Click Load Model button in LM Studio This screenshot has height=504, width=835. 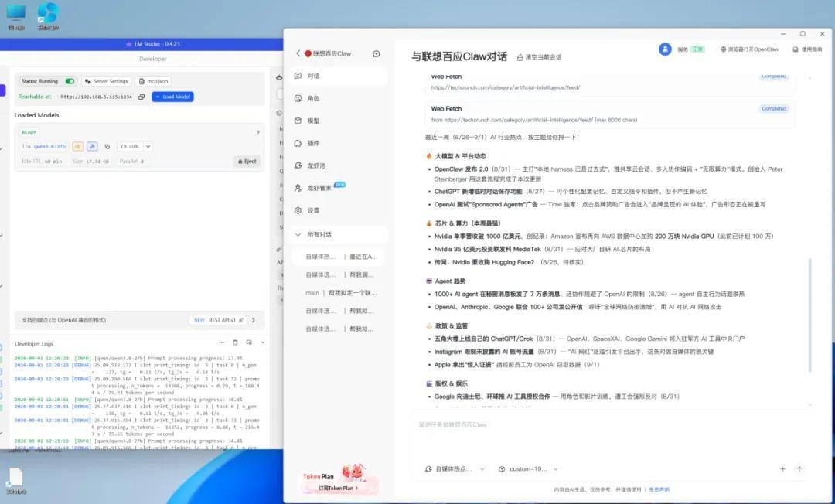pyautogui.click(x=172, y=97)
